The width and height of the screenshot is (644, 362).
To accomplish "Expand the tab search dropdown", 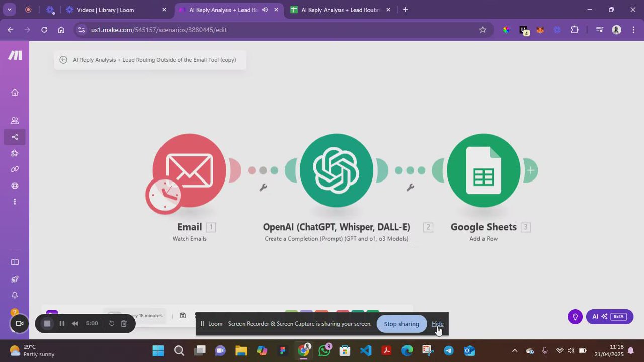I will coord(9,10).
